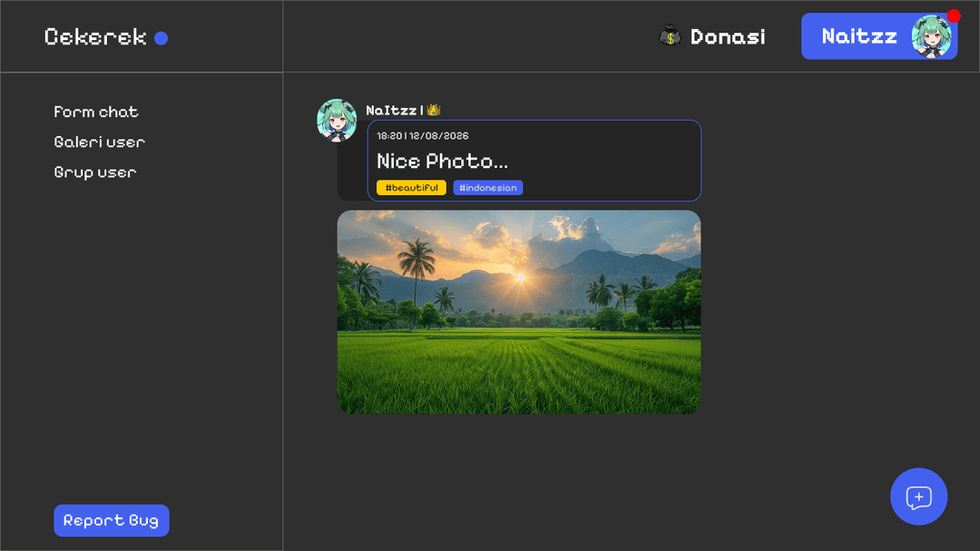Click the post title Nice Photo...
Screen dimensions: 980x551
pyautogui.click(x=443, y=162)
